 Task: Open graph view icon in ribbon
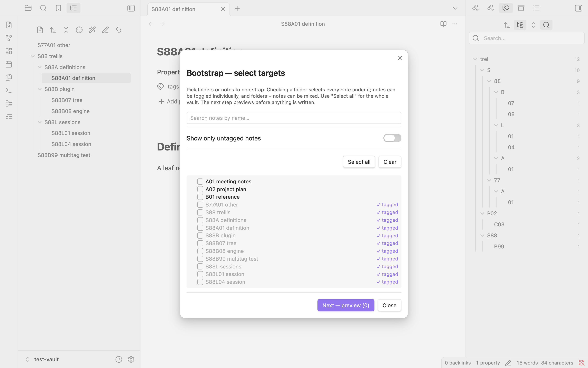click(9, 38)
